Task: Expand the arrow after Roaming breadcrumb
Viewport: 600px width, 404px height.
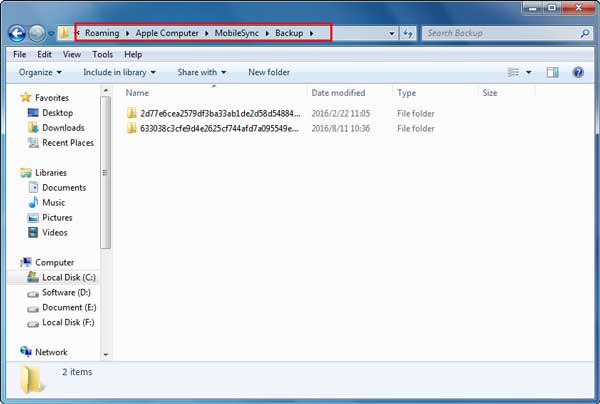Action: click(x=127, y=34)
